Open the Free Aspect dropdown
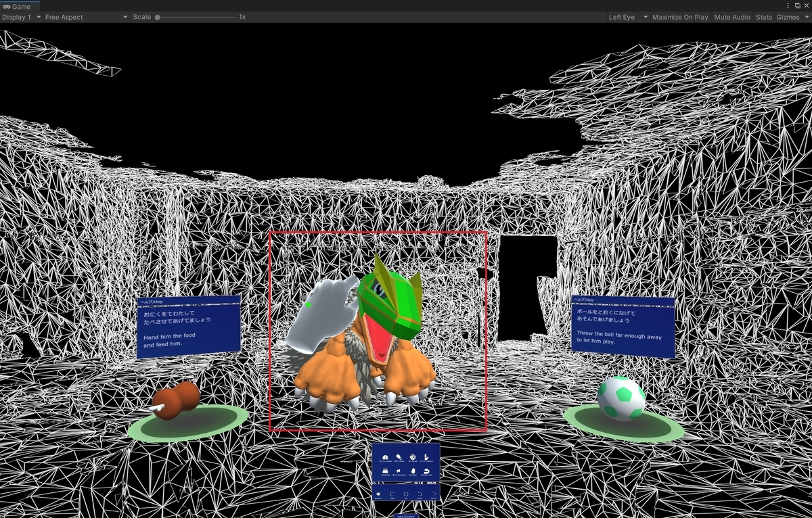The height and width of the screenshot is (518, 812). 86,17
